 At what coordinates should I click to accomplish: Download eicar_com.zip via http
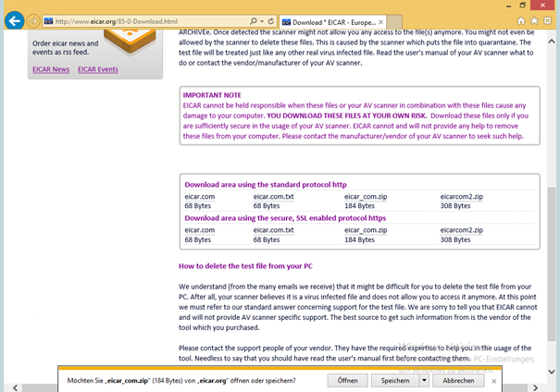click(366, 197)
